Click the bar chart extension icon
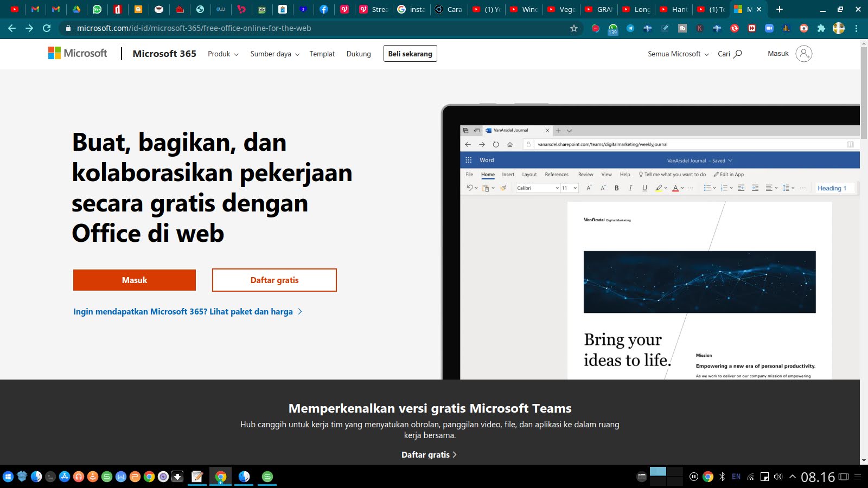Image resolution: width=868 pixels, height=488 pixels. pyautogui.click(x=787, y=28)
